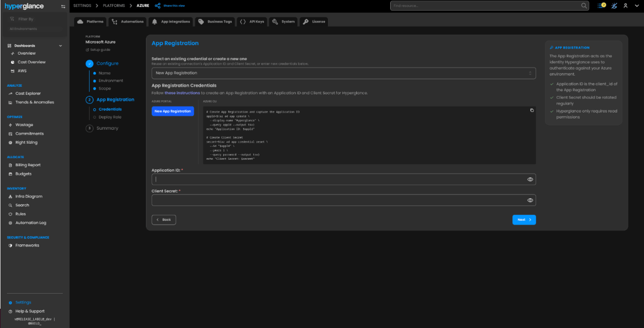644x328 pixels.
Task: Click the Back button
Action: 164,220
